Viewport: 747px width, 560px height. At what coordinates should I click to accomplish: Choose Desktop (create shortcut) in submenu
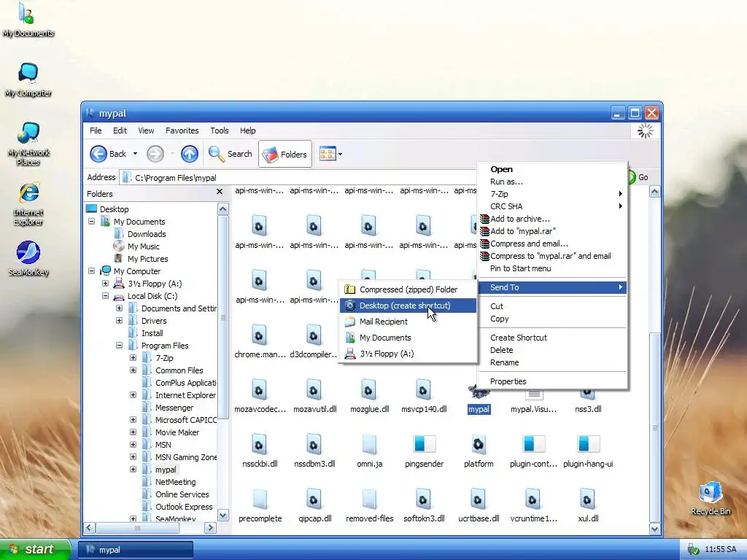tap(408, 306)
